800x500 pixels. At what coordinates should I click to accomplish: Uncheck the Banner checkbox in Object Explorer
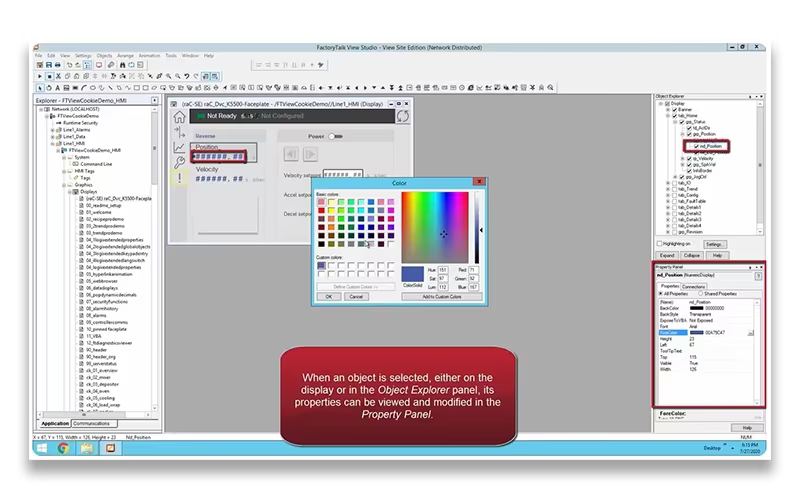[x=674, y=110]
